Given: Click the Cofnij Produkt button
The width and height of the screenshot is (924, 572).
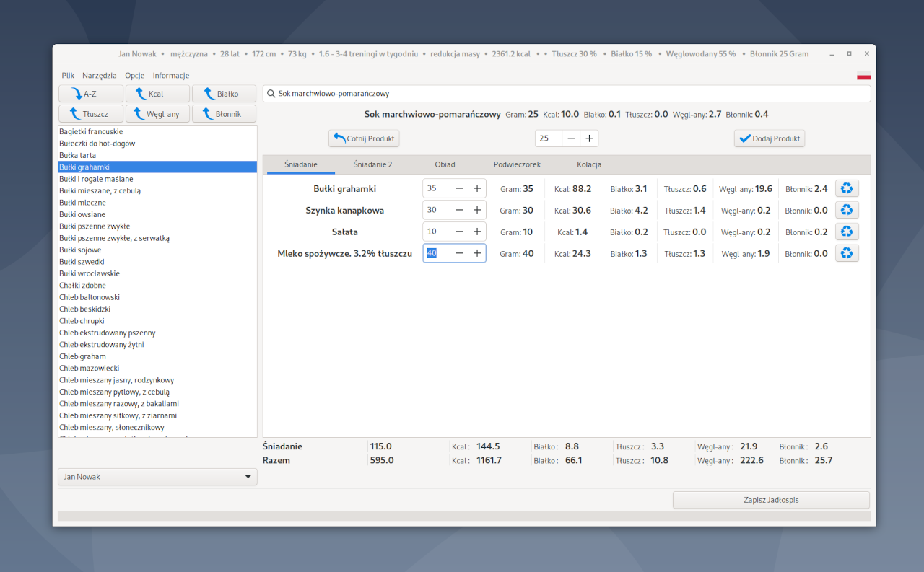Looking at the screenshot, I should (364, 138).
